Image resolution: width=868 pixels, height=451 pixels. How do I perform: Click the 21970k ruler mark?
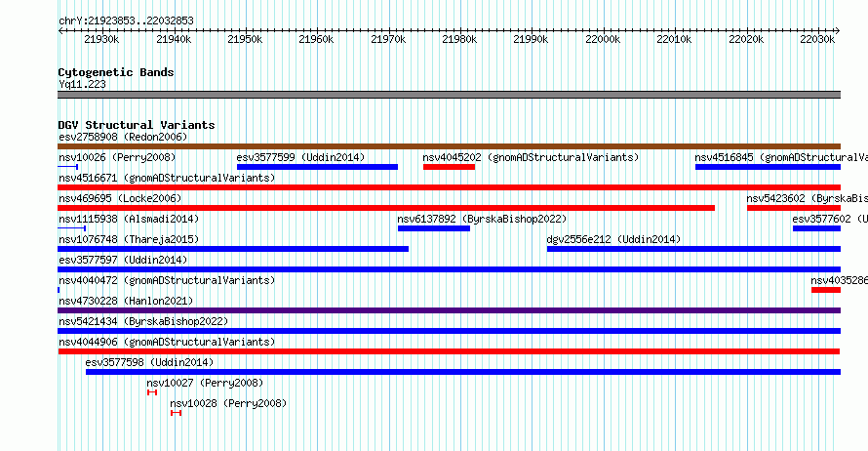(x=388, y=39)
